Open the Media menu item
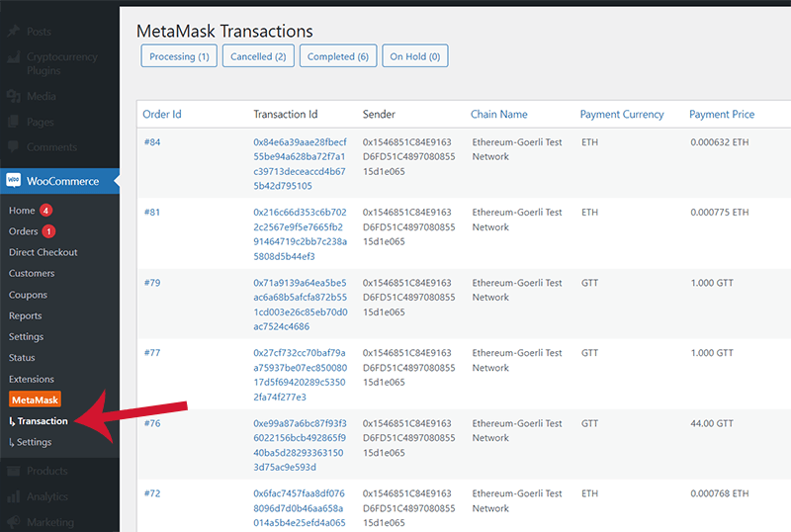Image resolution: width=791 pixels, height=532 pixels. pos(42,96)
